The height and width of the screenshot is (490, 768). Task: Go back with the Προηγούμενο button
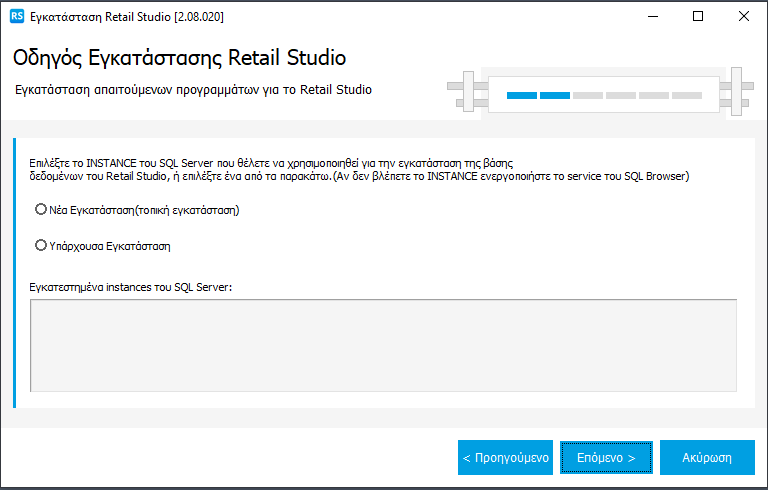pos(505,458)
